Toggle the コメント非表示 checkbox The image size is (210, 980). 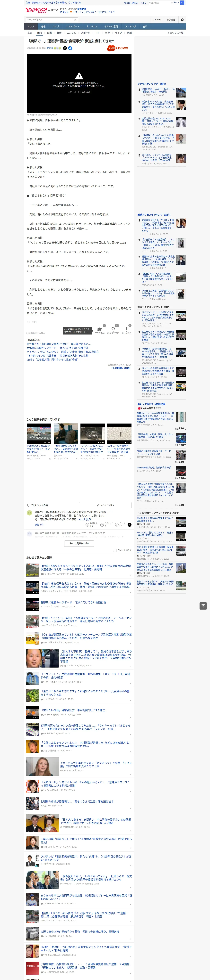click(115, 550)
